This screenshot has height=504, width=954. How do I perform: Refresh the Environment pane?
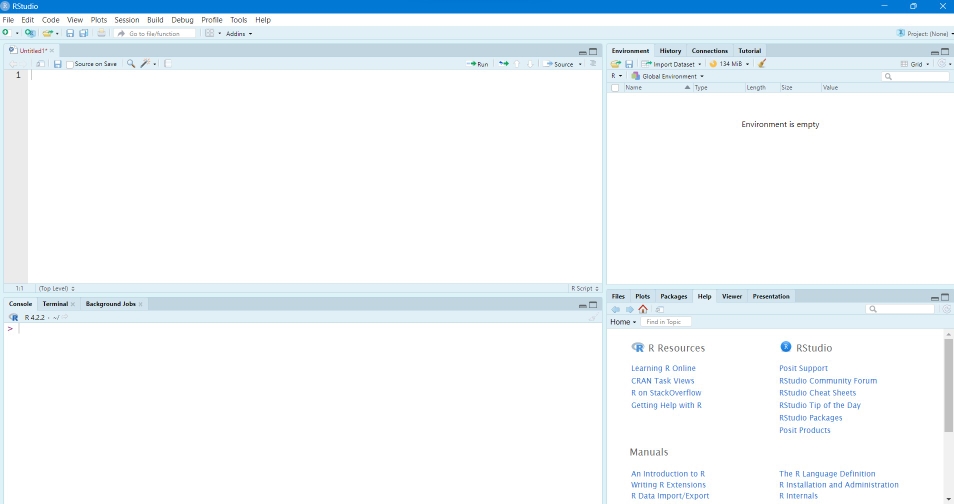point(942,64)
